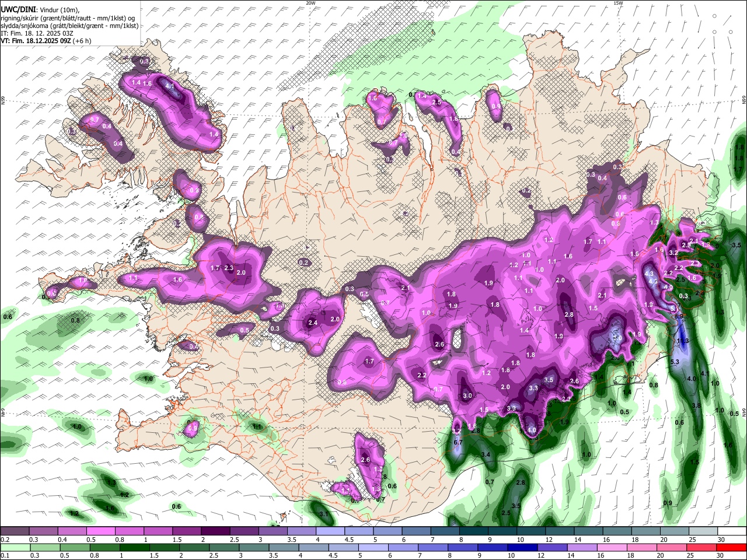747x560 pixels.
Task: Click the gray-green 3 swatch in lower legend row
Action: (x=254, y=547)
